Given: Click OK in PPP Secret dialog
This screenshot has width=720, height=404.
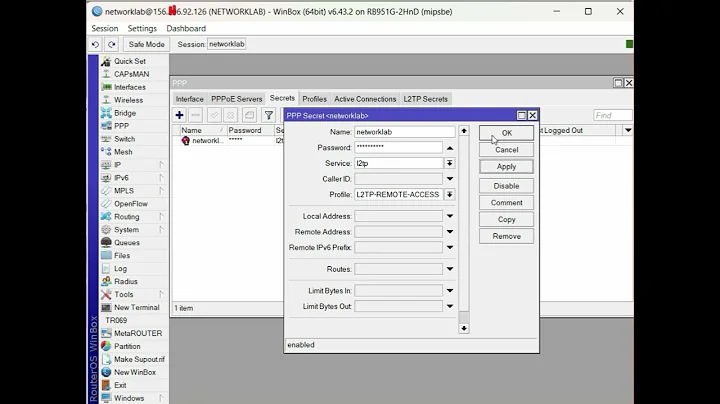Looking at the screenshot, I should pyautogui.click(x=506, y=133).
